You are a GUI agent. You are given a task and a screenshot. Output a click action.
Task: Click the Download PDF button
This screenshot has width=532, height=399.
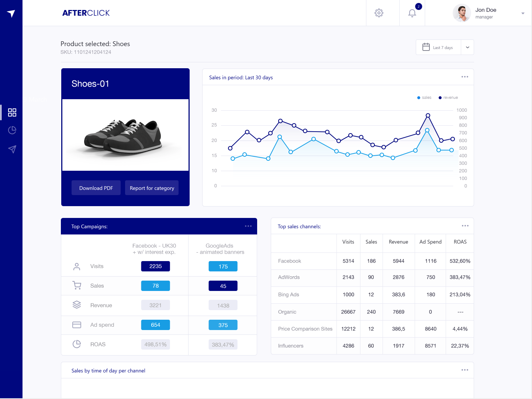(96, 188)
